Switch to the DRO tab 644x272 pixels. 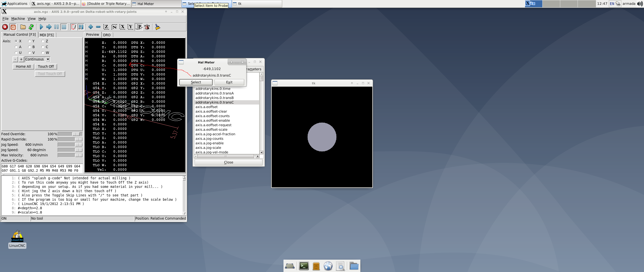point(107,35)
